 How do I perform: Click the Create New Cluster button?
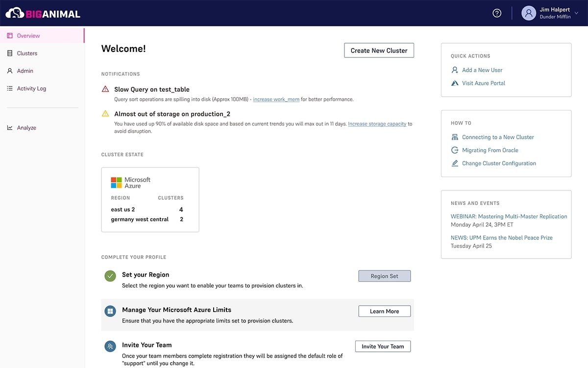pos(378,50)
